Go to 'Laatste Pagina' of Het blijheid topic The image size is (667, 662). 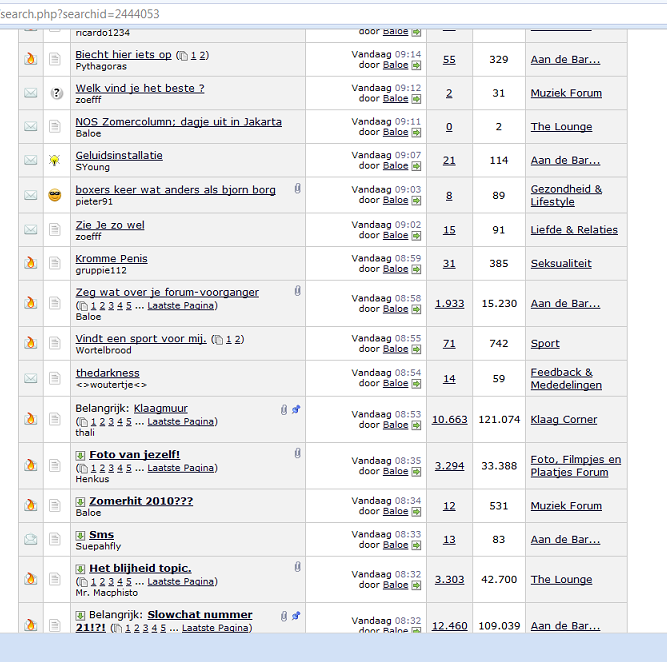pyautogui.click(x=181, y=581)
